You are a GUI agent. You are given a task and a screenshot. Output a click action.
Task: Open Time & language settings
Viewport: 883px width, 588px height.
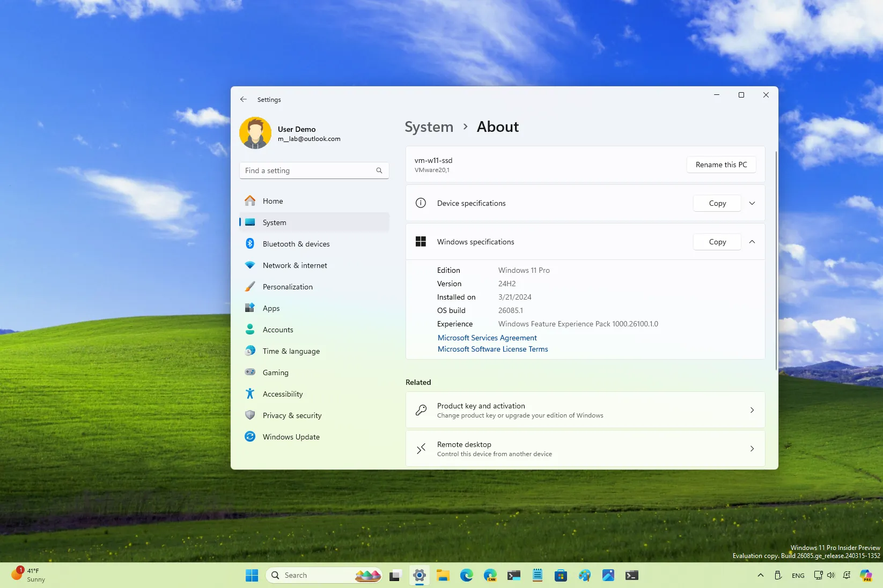(x=314, y=351)
